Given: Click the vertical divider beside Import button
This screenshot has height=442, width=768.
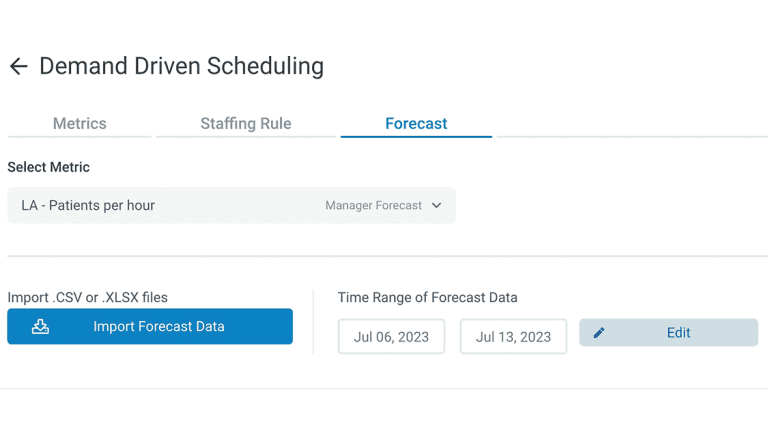Looking at the screenshot, I should [313, 321].
